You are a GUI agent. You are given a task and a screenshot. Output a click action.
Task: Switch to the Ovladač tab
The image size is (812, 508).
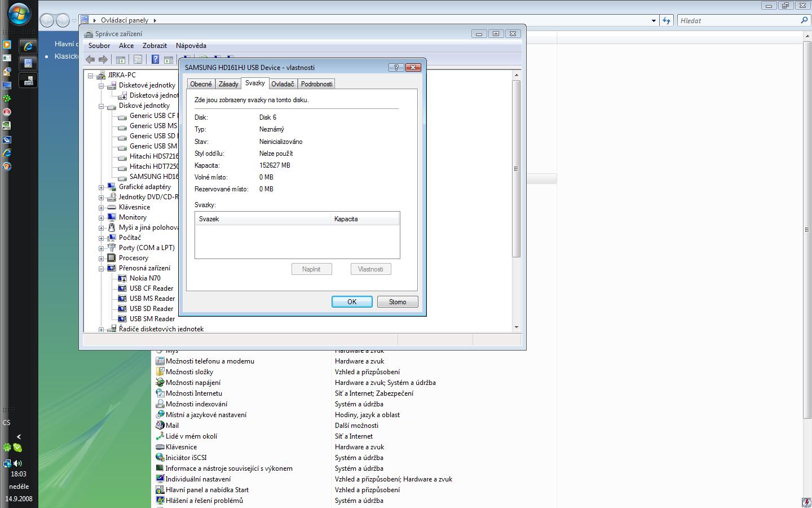pyautogui.click(x=283, y=84)
